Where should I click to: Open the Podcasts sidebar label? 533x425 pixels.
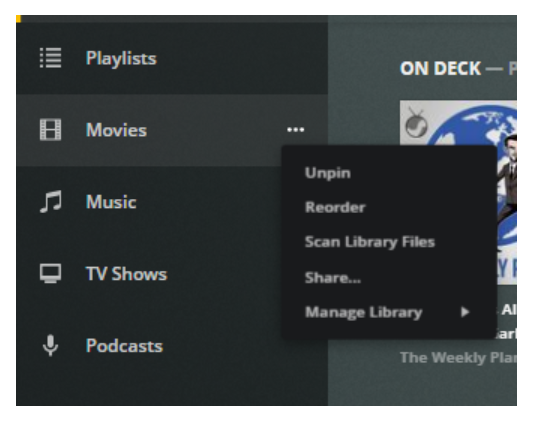pos(124,346)
